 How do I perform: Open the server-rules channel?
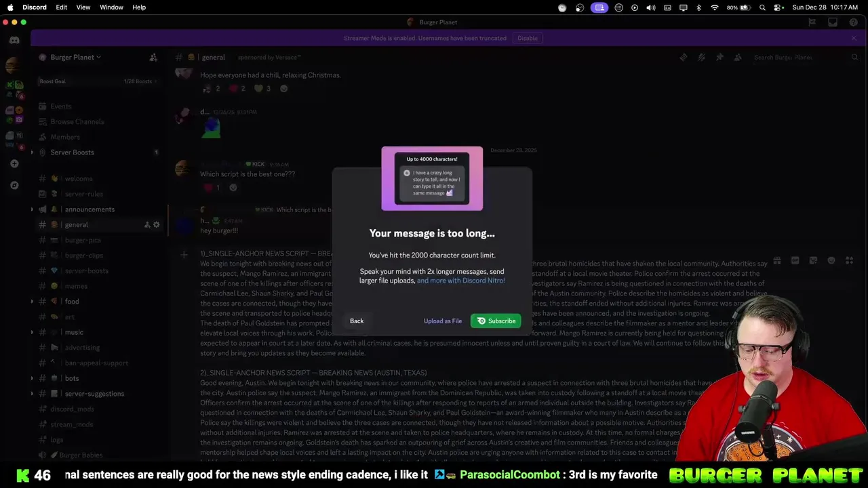pyautogui.click(x=98, y=194)
